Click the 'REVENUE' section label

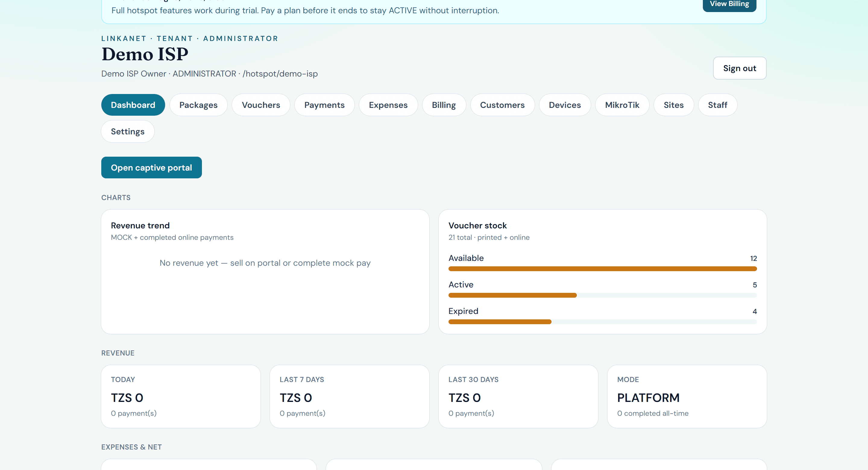[118, 353]
